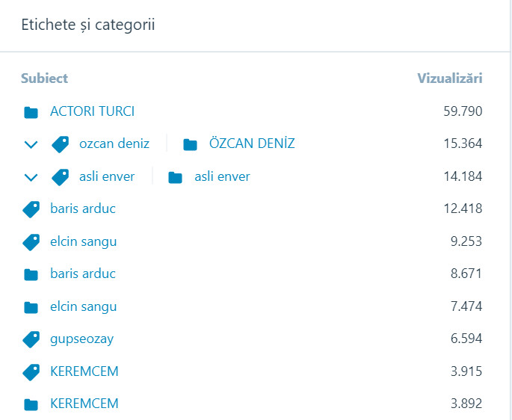The width and height of the screenshot is (512, 420).
Task: Click the folder icon in the 7.474 views row
Action: [x=31, y=307]
